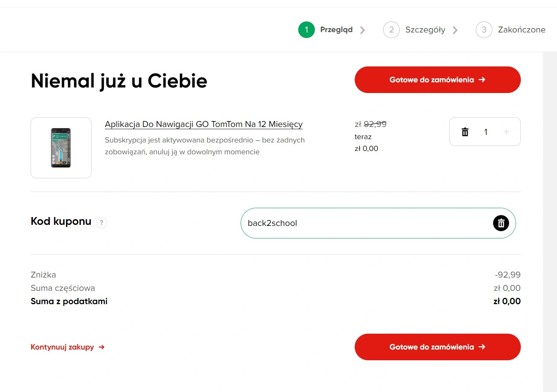Go to the Zakończone step

pyautogui.click(x=522, y=30)
